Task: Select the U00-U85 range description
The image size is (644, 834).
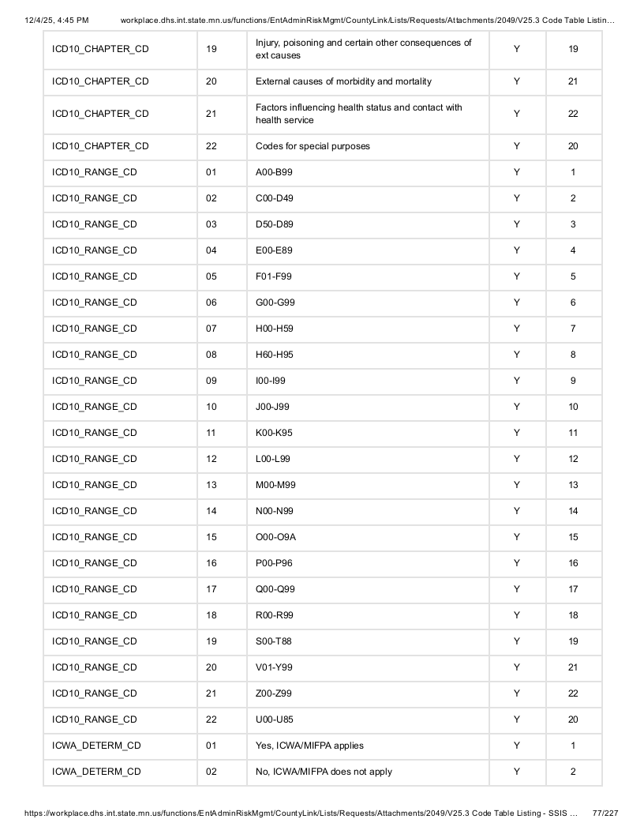Action: click(x=368, y=719)
